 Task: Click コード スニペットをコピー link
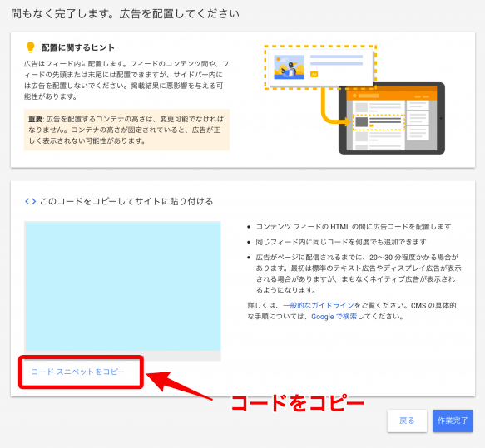click(x=78, y=372)
